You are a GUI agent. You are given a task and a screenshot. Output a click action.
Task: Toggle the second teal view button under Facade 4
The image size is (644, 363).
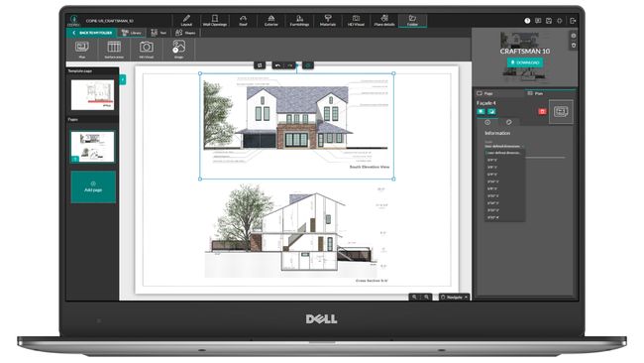[x=491, y=111]
